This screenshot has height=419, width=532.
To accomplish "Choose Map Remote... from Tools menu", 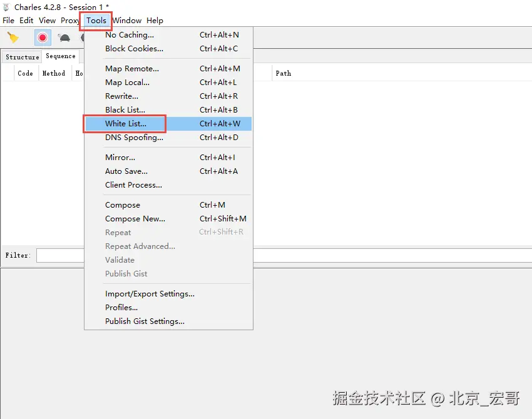I will pos(168,68).
